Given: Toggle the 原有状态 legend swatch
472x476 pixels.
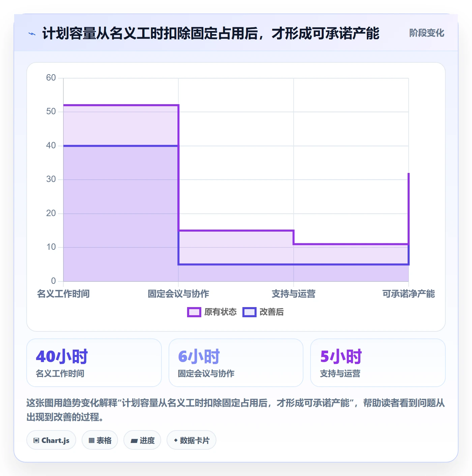Looking at the screenshot, I should (194, 312).
